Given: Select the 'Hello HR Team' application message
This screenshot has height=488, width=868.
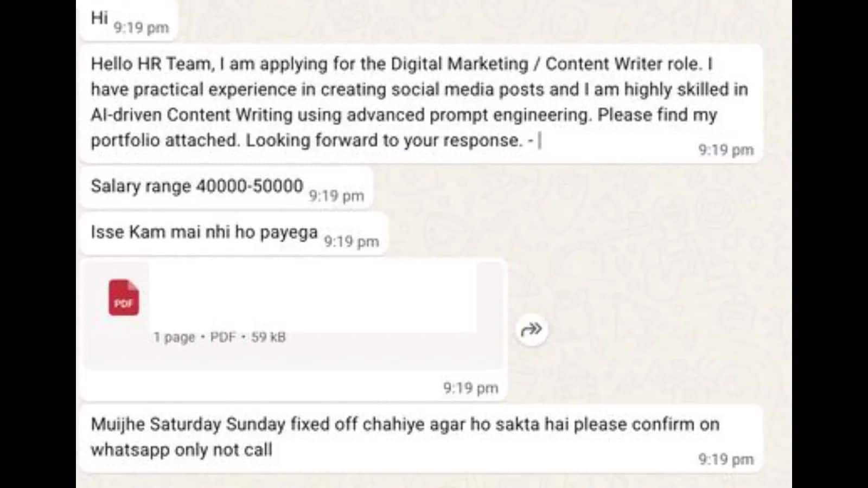Looking at the screenshot, I should click(x=421, y=103).
